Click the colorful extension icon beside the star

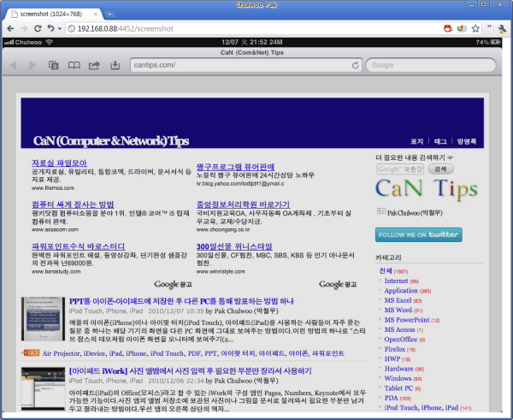(x=462, y=28)
